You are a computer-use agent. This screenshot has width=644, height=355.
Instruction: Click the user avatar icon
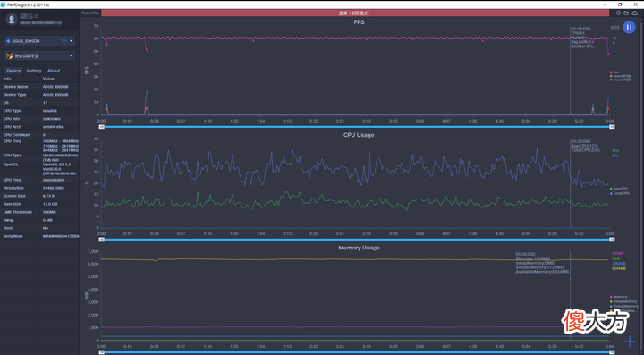pyautogui.click(x=12, y=19)
